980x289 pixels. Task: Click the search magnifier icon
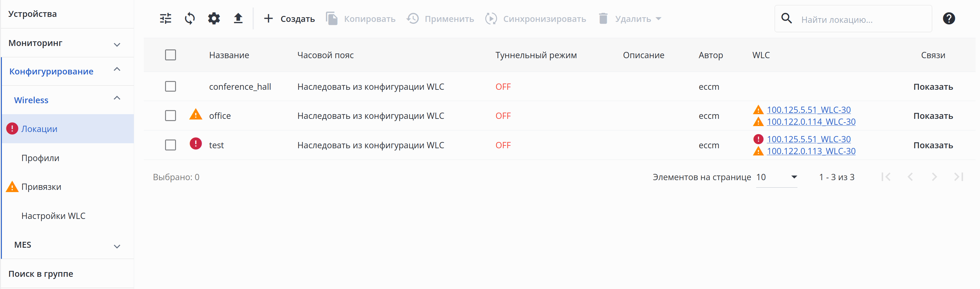(x=787, y=19)
